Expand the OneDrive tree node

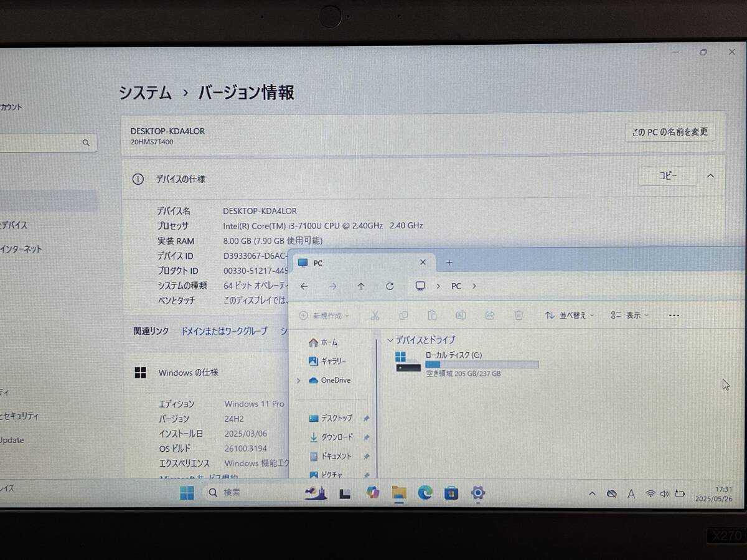tap(299, 380)
